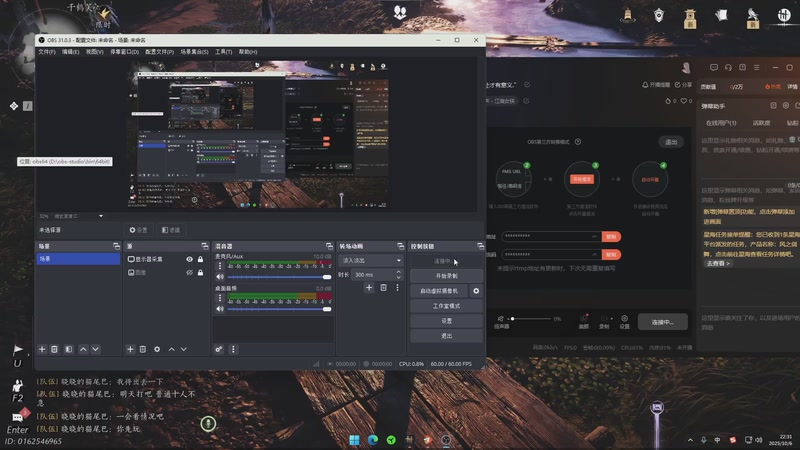The height and width of the screenshot is (450, 800).
Task: Increase transition duration with spinner up arrow
Action: click(x=398, y=272)
